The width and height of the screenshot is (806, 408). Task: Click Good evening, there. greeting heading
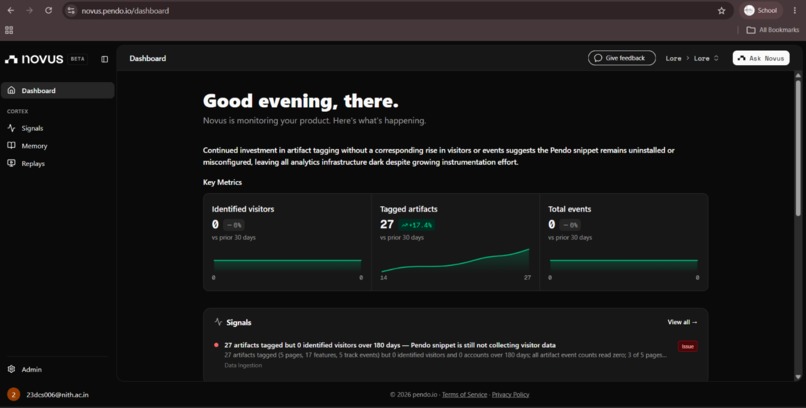tap(301, 101)
